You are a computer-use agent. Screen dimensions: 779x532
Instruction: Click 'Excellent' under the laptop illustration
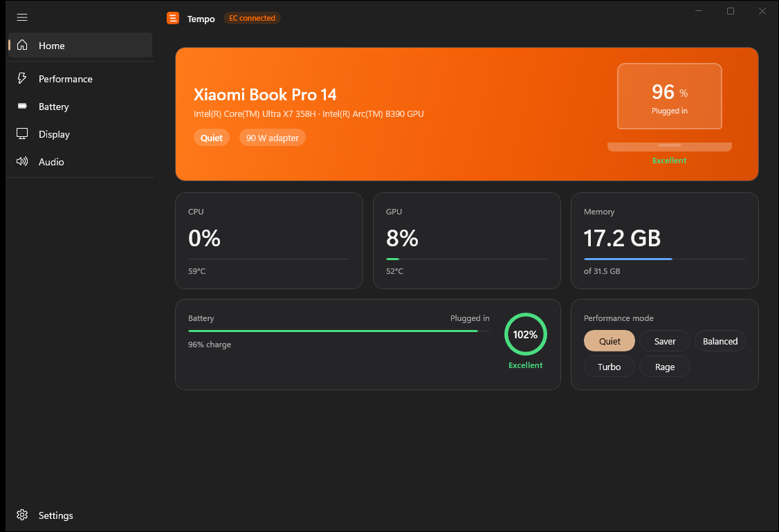[x=669, y=160]
